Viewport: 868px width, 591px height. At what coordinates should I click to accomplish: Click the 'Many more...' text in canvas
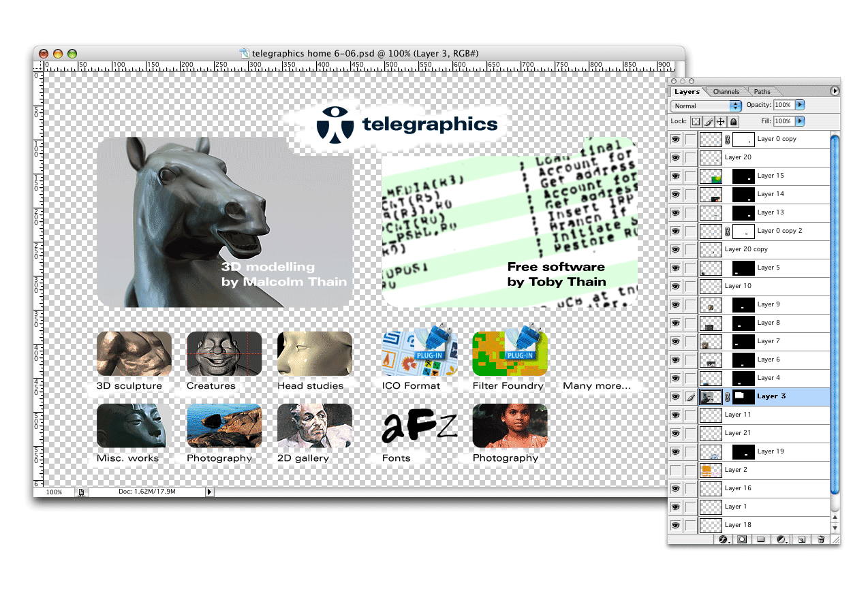597,386
